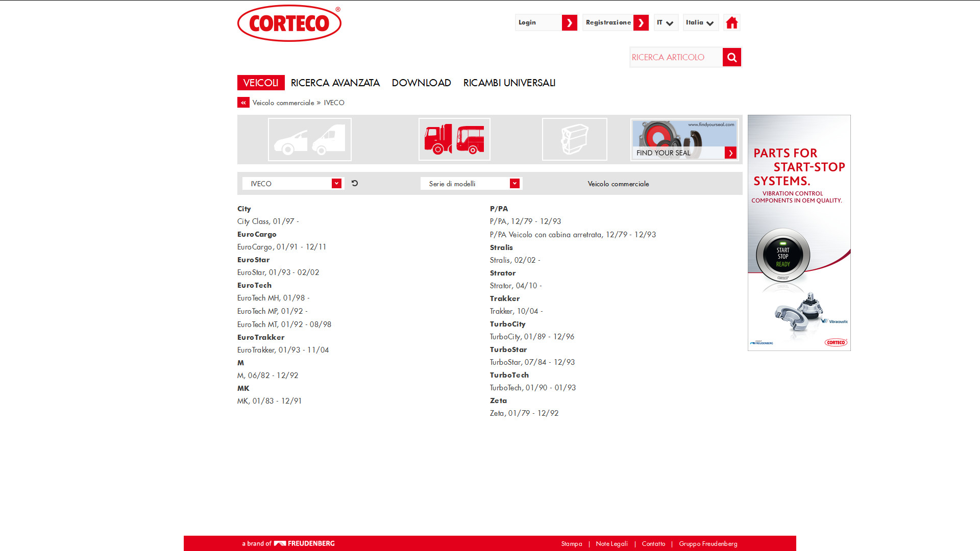Viewport: 980px width, 551px height.
Task: Select the engine category icon
Action: [x=574, y=139]
